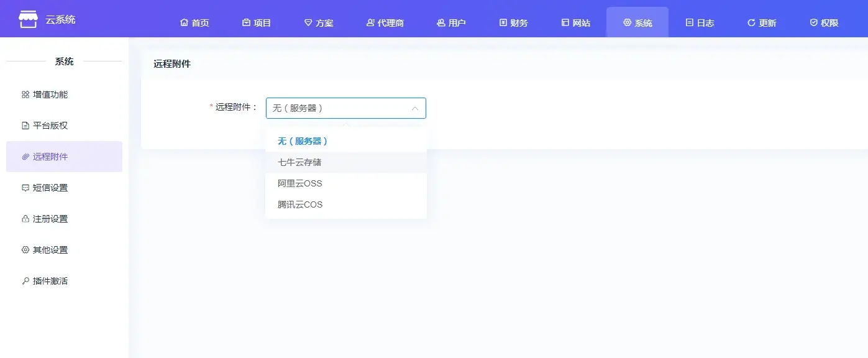The width and height of the screenshot is (868, 358).
Task: Click the 权限 shield check icon
Action: pos(813,23)
